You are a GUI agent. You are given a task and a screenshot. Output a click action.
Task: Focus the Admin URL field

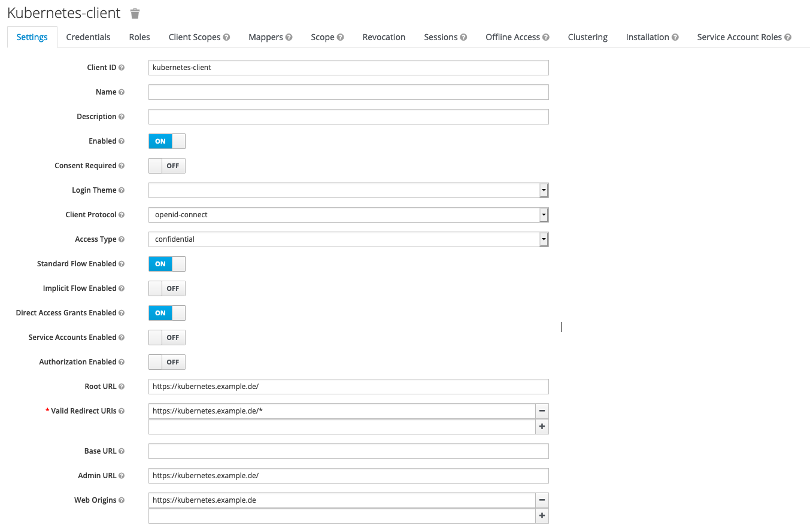point(348,476)
